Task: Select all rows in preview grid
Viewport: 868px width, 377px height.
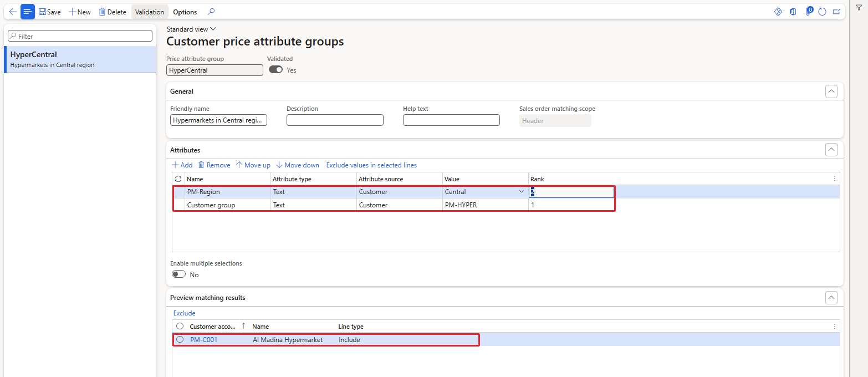Action: 180,326
